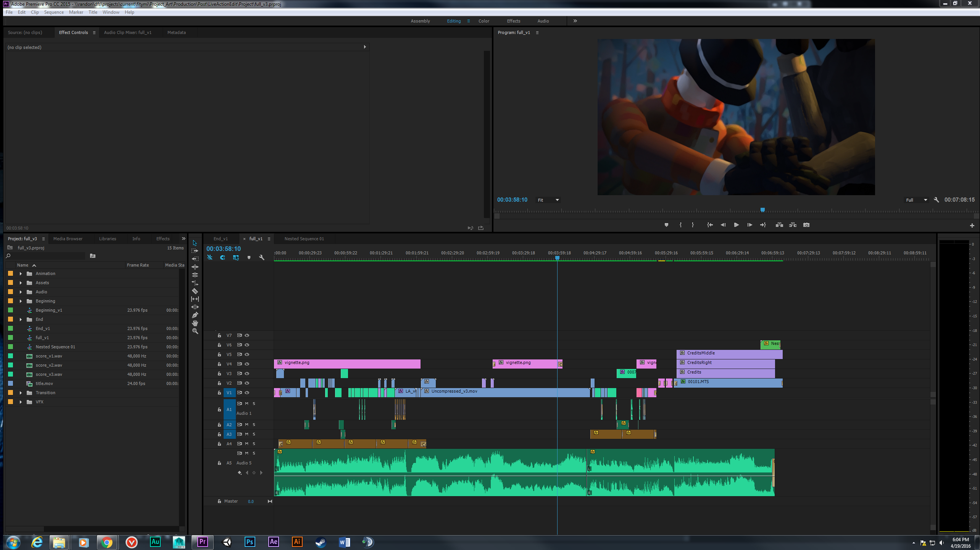The image size is (980, 550).
Task: Hide track V1 with eye icon
Action: tap(247, 393)
